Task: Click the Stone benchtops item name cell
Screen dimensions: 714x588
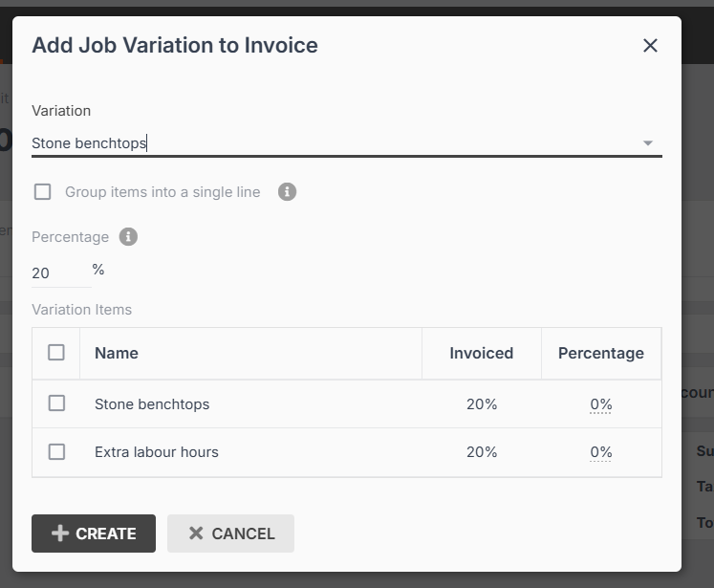Action: (152, 404)
